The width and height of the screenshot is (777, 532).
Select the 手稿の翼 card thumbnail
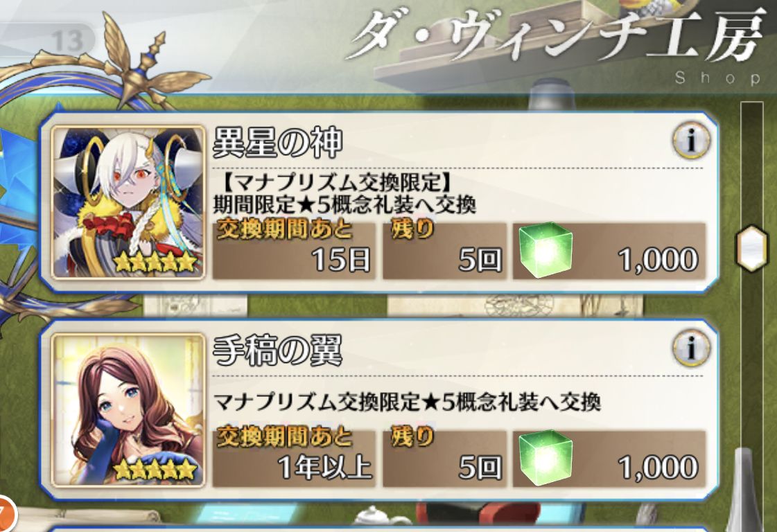coord(128,410)
